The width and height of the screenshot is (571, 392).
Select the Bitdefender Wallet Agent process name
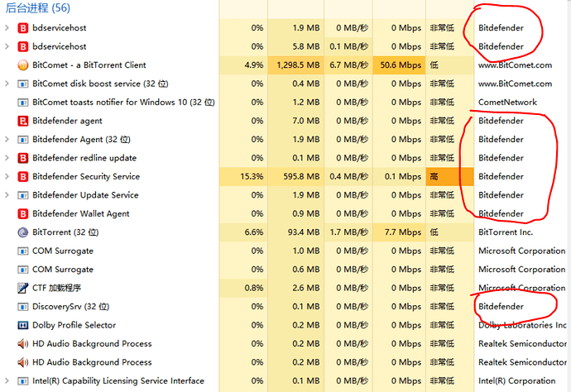(80, 213)
